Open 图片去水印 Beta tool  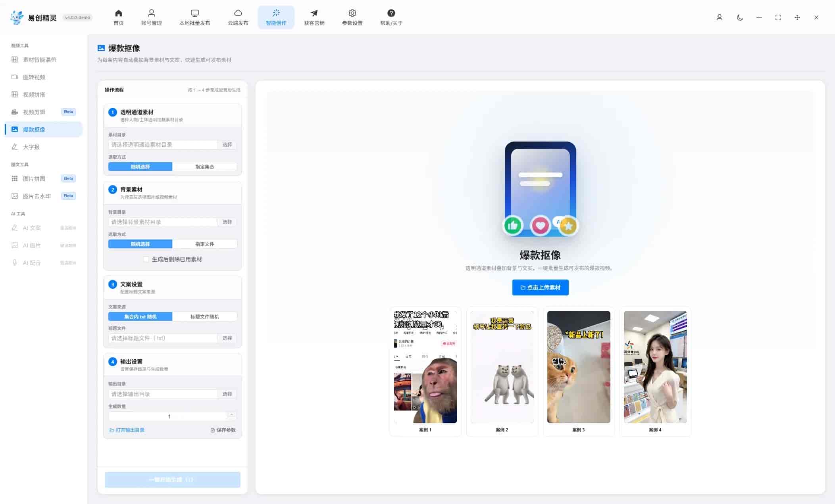point(44,196)
